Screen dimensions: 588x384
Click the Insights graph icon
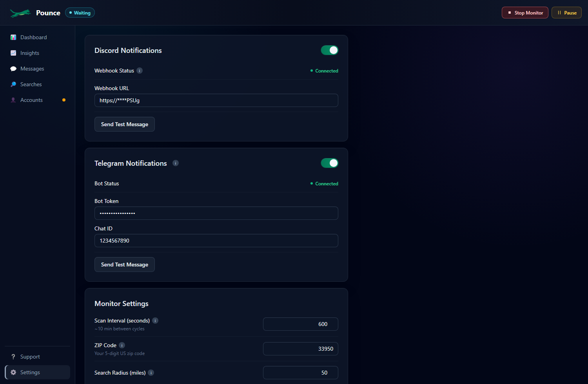(13, 53)
